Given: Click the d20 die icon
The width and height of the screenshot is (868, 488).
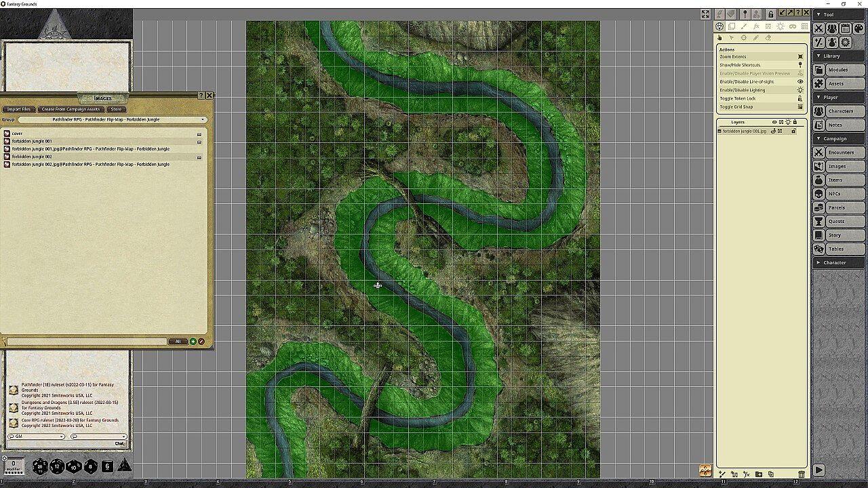Looking at the screenshot, I should [x=40, y=466].
